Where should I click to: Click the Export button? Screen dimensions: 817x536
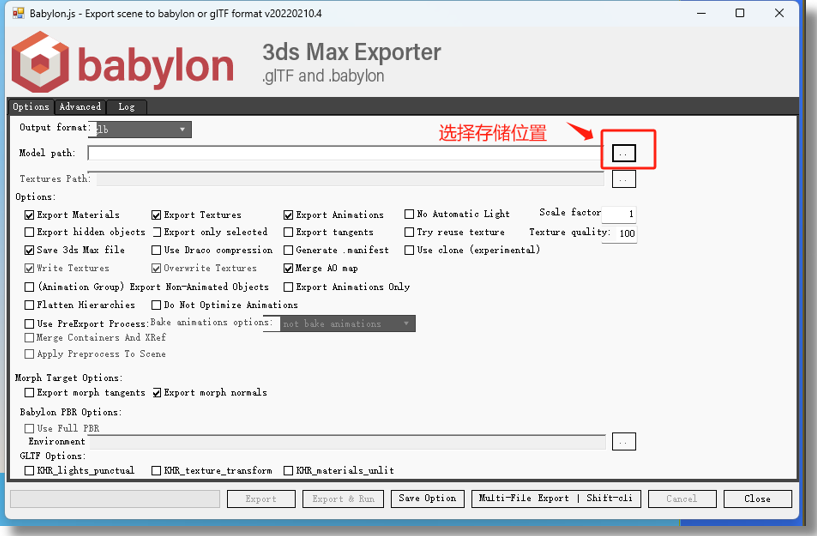(261, 498)
